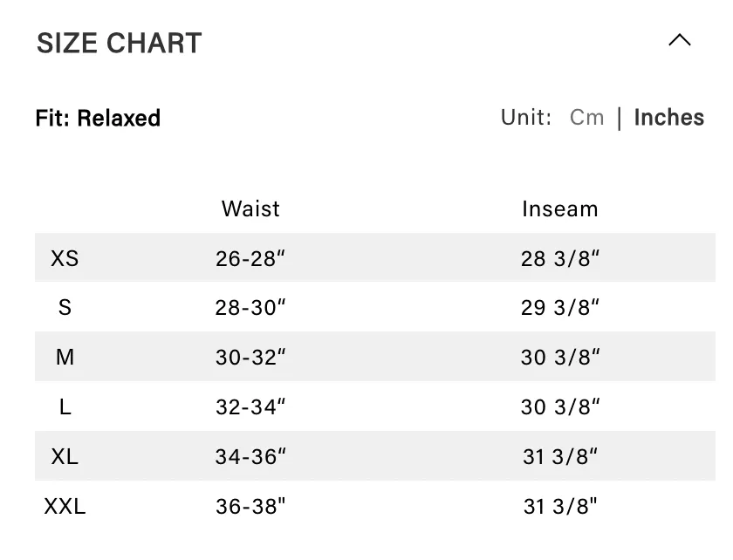Select the XL size row label
This screenshot has width=733, height=560.
point(65,457)
